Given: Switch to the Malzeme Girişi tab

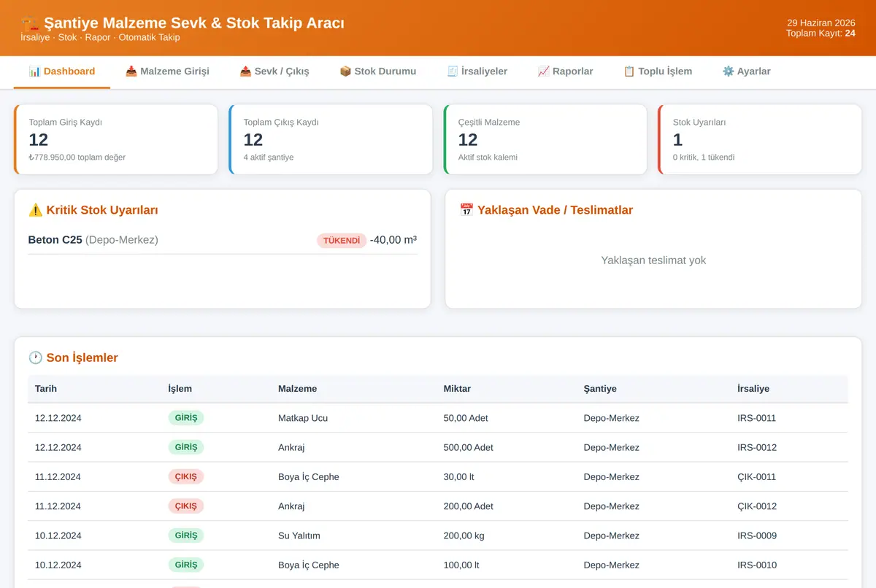Looking at the screenshot, I should [x=167, y=71].
